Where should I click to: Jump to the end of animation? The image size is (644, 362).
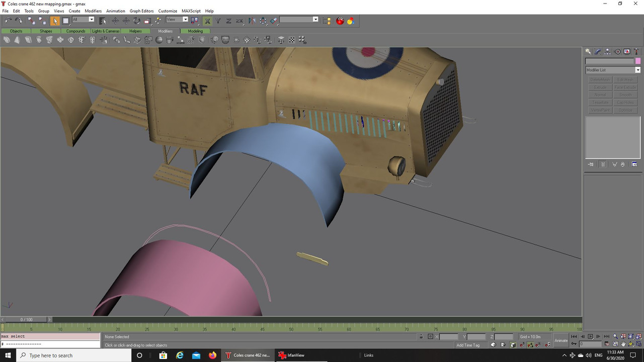coord(606,336)
